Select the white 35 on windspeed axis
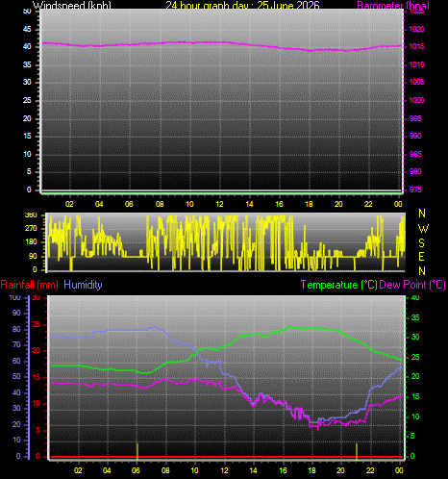Viewport: 448px width, 479px height. tap(27, 64)
